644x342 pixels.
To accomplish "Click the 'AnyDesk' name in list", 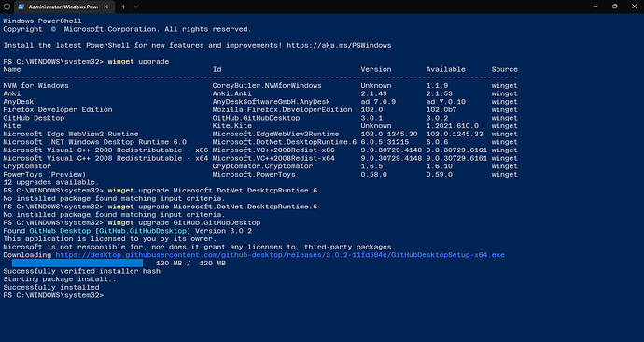I will (19, 102).
